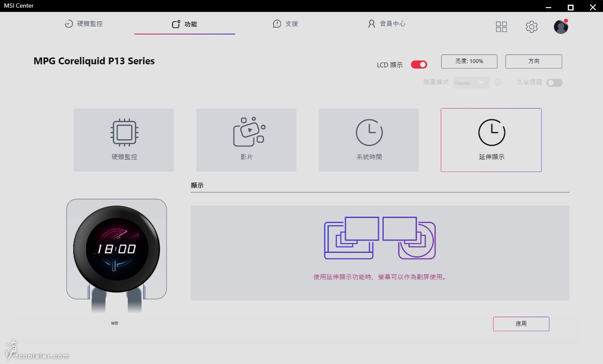Click the dual-monitor extended display illustration
603x364 pixels.
[380, 238]
